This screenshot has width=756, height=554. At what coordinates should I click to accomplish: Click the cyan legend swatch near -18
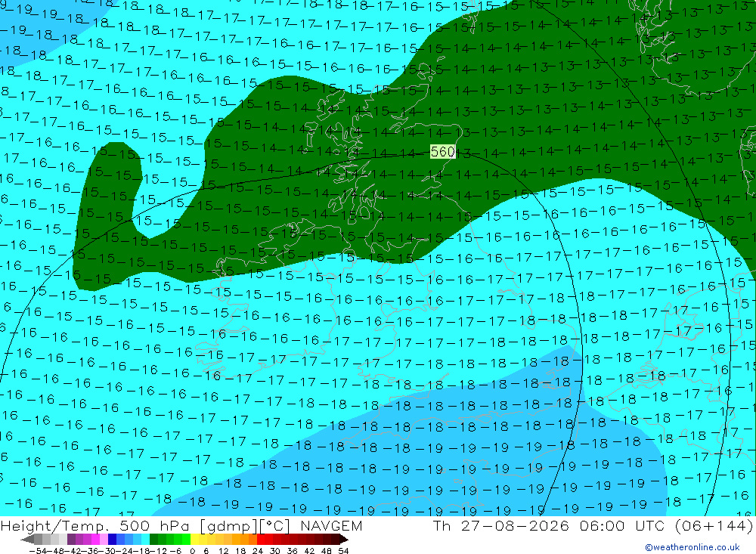pos(145,539)
